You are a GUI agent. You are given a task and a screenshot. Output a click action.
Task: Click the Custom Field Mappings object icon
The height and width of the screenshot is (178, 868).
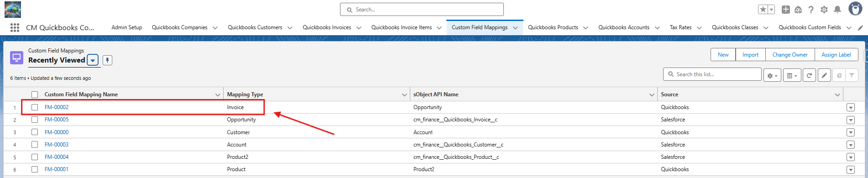click(17, 58)
